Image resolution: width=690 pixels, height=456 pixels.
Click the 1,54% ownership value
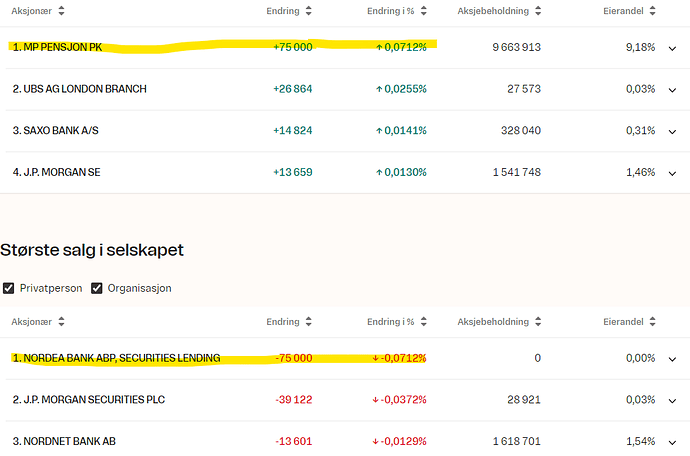coord(640,441)
